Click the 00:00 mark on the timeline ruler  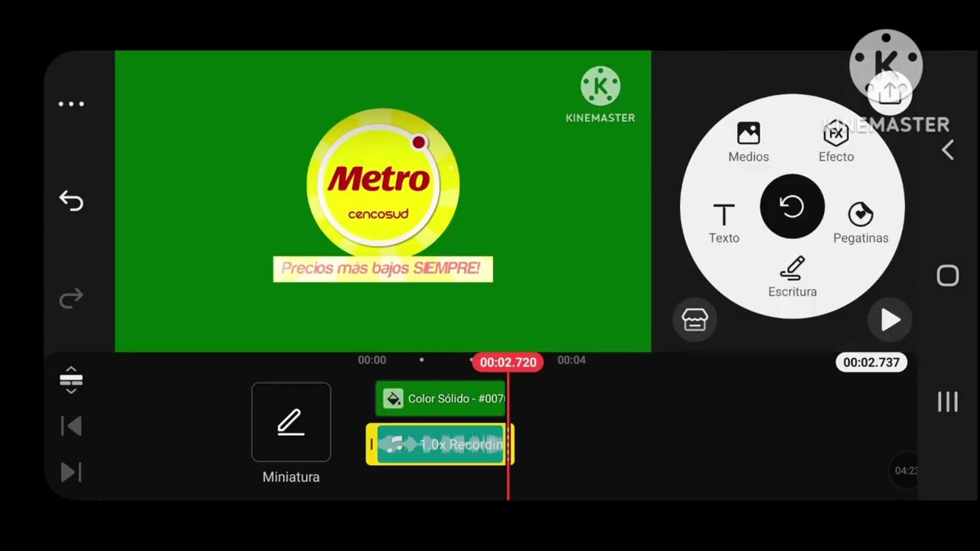pos(372,360)
